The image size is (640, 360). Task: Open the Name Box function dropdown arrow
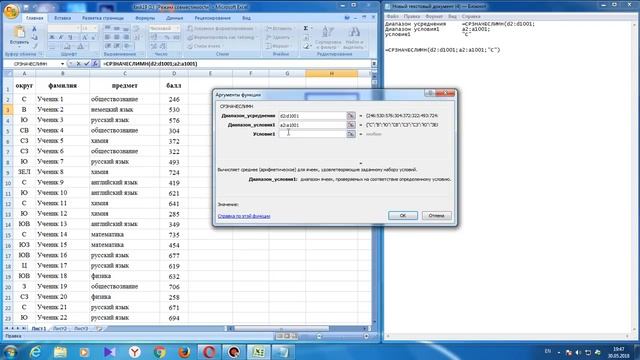(x=62, y=64)
